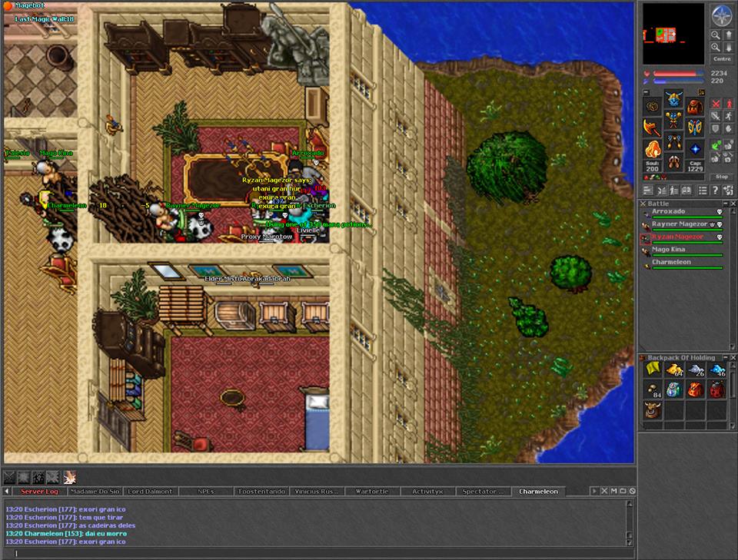Viewport: 738px width, 560px height.
Task: Open the red backpack equipment slot
Action: tap(695, 107)
